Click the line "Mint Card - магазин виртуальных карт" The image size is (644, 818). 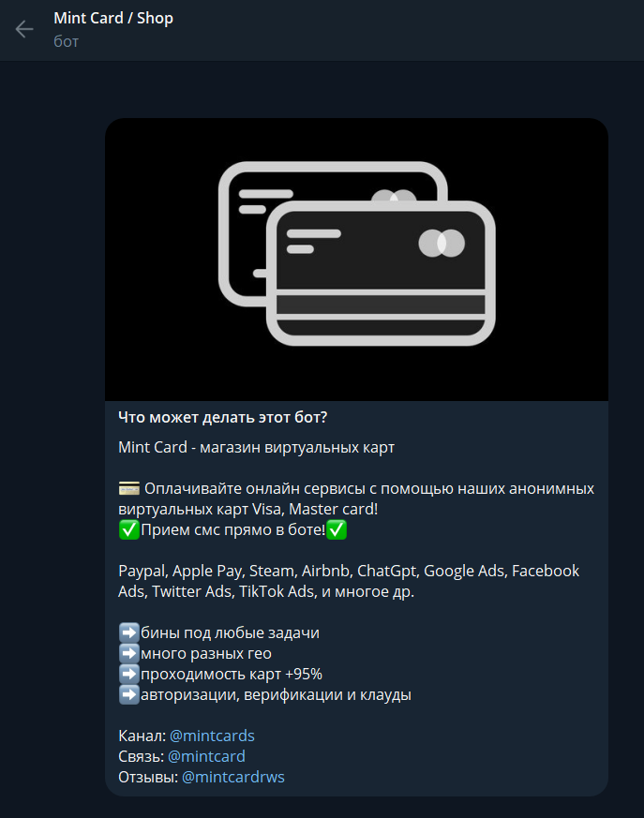(256, 448)
